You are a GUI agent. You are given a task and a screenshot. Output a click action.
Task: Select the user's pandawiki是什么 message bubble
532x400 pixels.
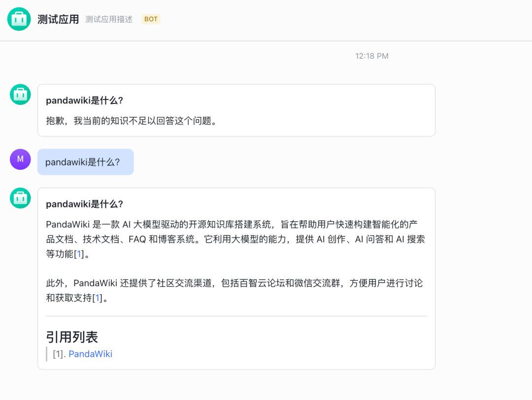click(85, 162)
